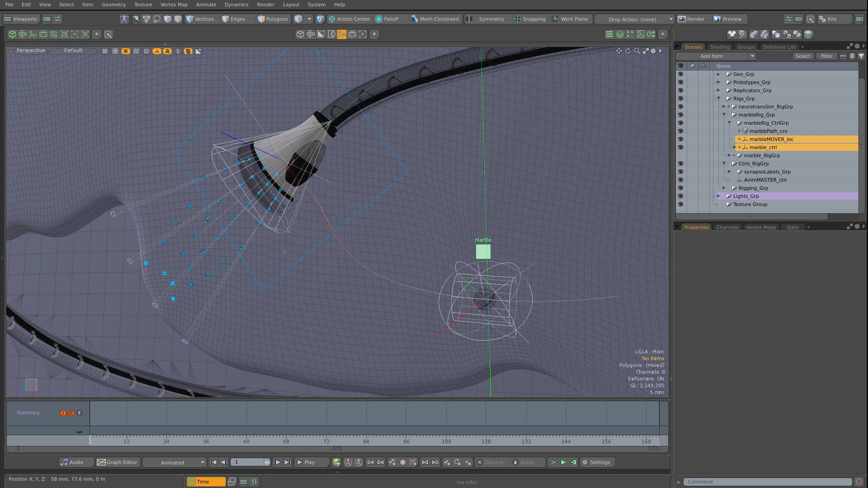Click inside the Command input field

pos(769,481)
